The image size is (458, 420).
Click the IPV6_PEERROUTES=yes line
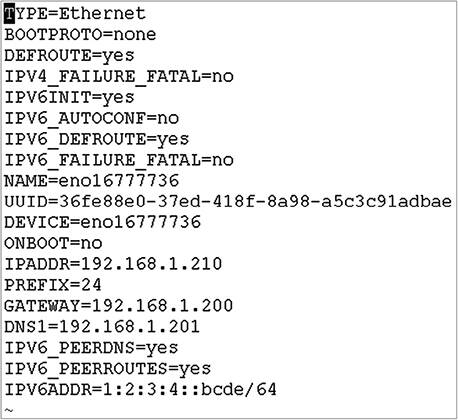pos(107,369)
